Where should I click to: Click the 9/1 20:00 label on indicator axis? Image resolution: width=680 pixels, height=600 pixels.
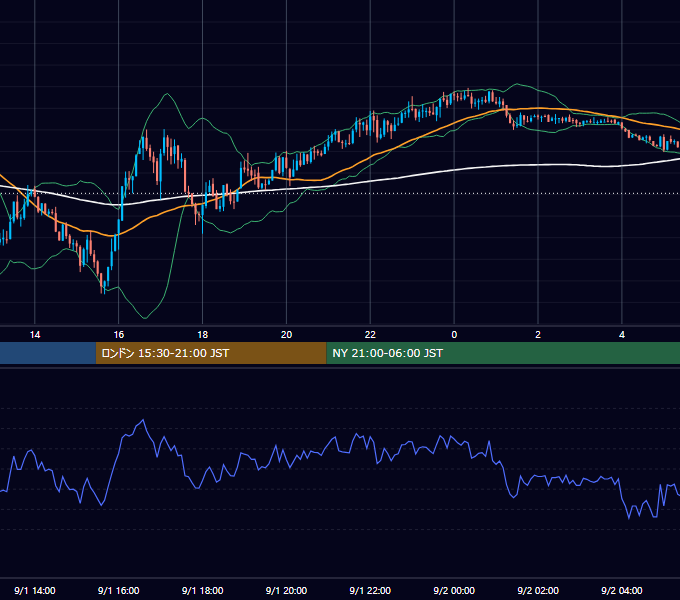coord(286,590)
